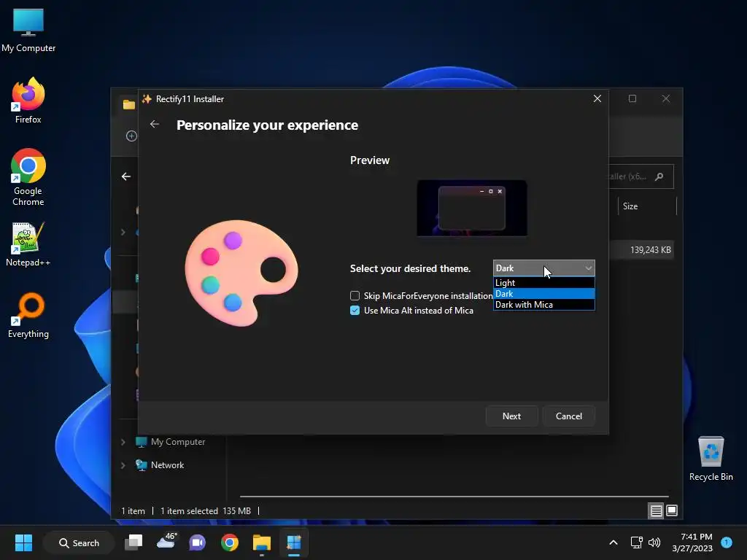This screenshot has width=747, height=560.
Task: Open the Windows Start menu
Action: 23,542
